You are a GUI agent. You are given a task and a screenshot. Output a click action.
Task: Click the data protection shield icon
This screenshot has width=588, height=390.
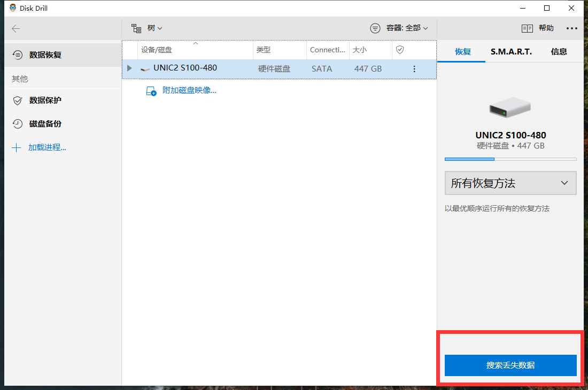coord(18,100)
